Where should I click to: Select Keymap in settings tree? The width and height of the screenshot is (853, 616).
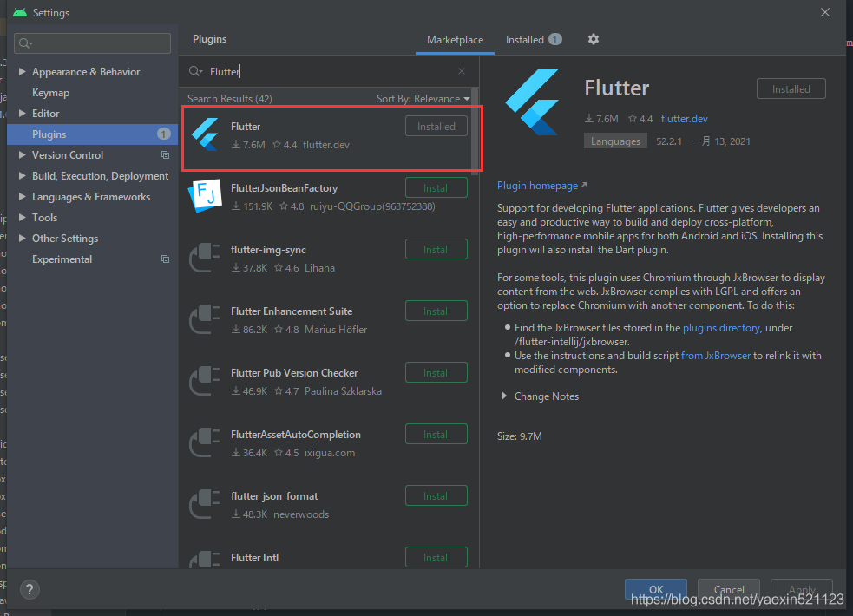pos(50,93)
